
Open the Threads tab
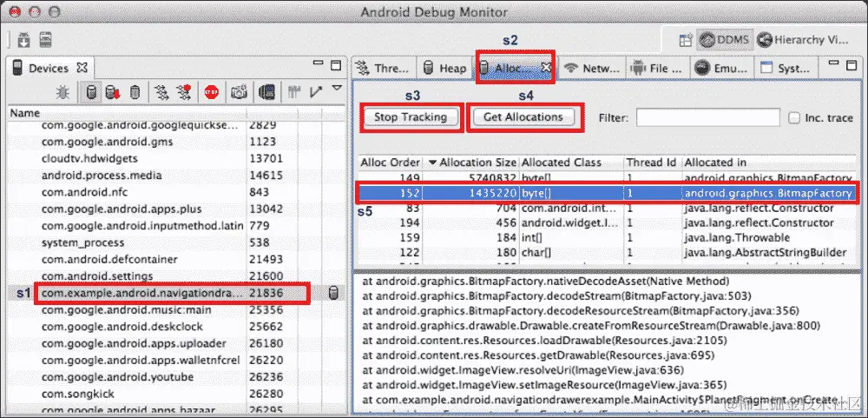pyautogui.click(x=383, y=68)
